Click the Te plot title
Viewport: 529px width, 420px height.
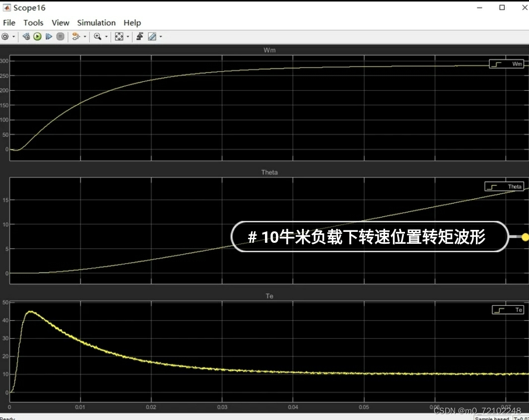pos(269,296)
